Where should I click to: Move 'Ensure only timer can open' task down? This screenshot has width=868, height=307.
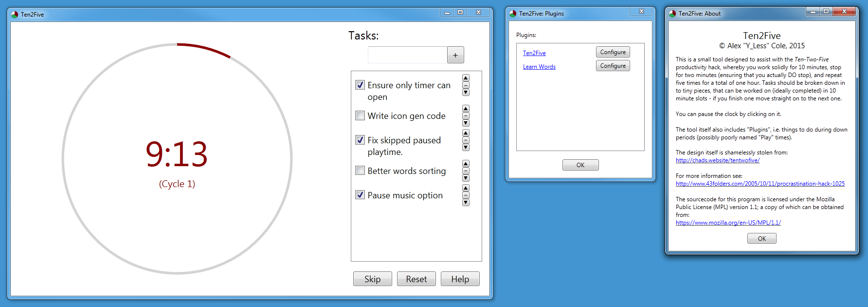tap(466, 93)
